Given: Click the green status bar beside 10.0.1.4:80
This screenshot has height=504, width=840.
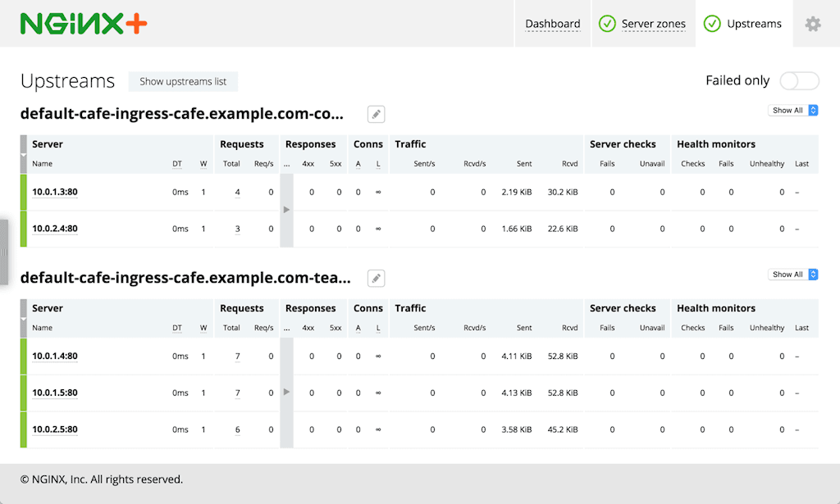Looking at the screenshot, I should pyautogui.click(x=25, y=356).
